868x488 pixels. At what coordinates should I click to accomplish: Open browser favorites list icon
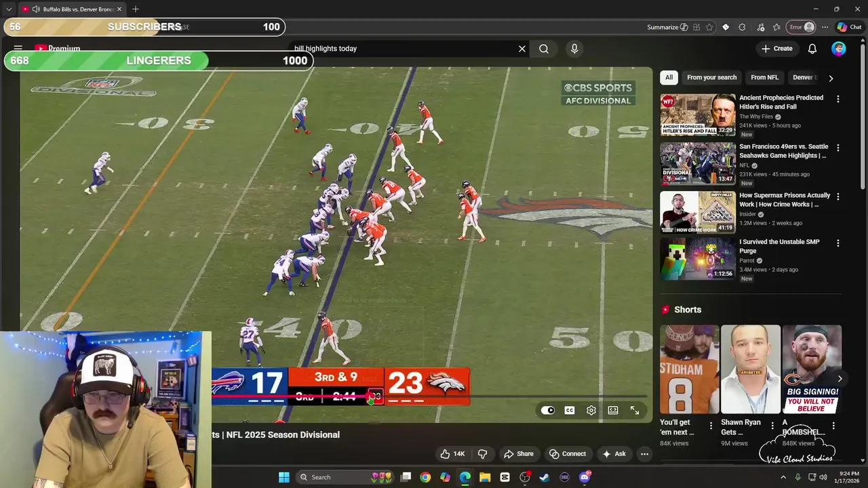[776, 27]
